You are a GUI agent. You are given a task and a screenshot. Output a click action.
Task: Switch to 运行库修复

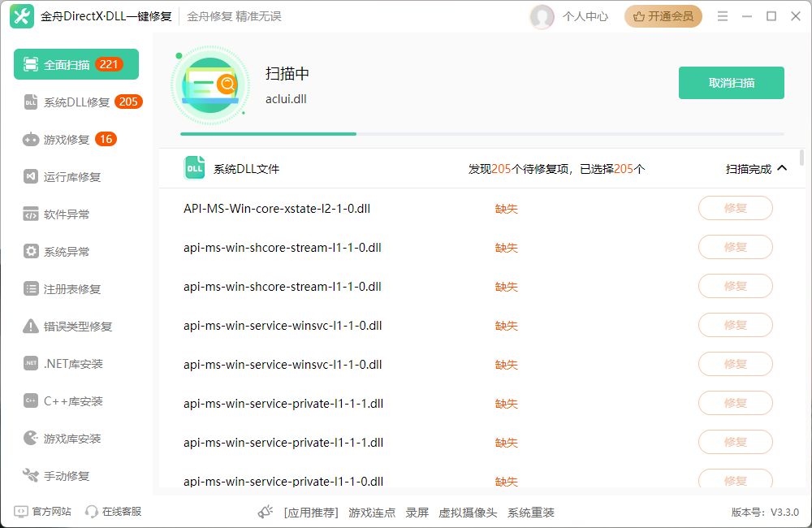[x=63, y=177]
